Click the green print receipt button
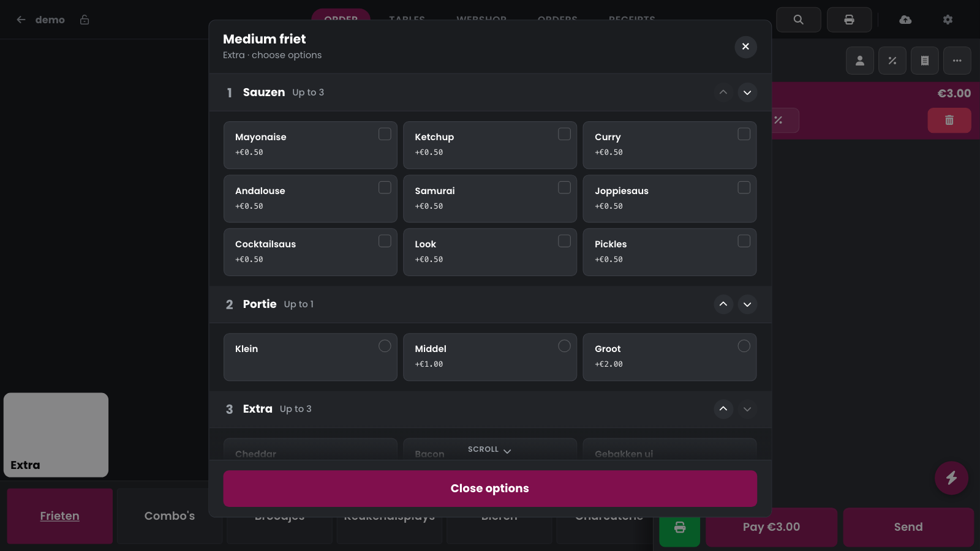The width and height of the screenshot is (980, 551). [x=680, y=527]
